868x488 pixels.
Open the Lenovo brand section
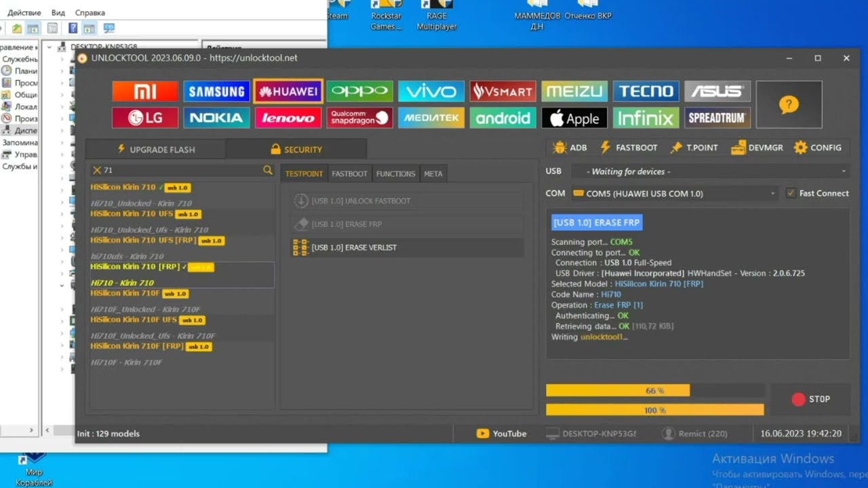(x=288, y=118)
